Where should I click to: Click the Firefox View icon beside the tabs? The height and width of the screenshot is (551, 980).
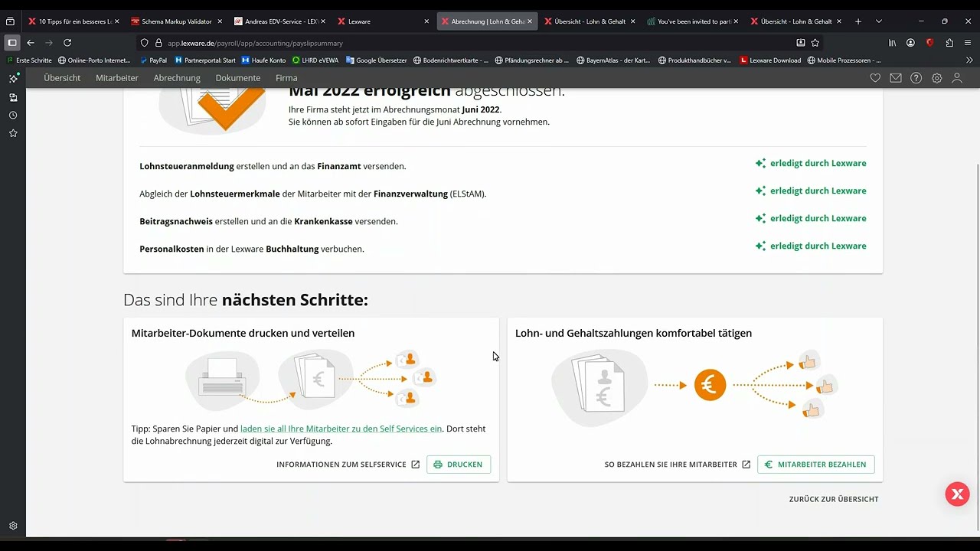(x=10, y=21)
